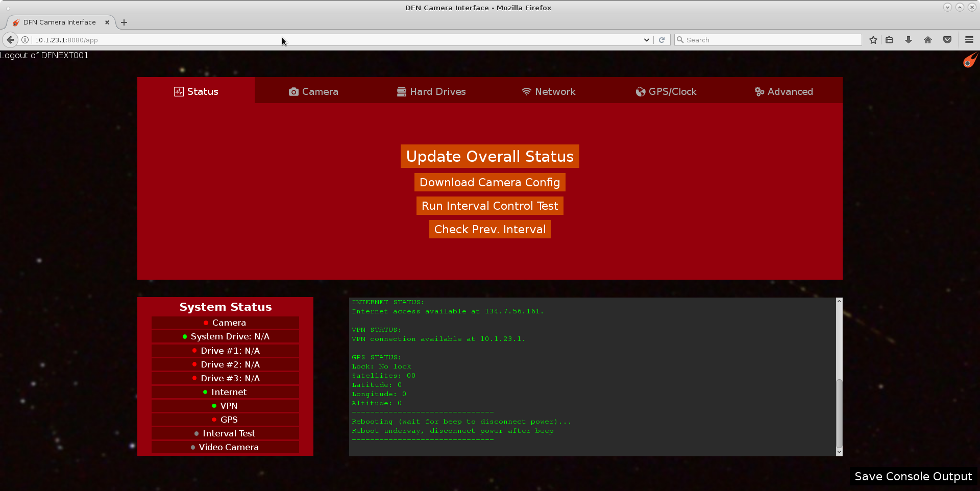Click the Home icon in the toolbar
This screenshot has width=980, height=491.
(x=927, y=39)
